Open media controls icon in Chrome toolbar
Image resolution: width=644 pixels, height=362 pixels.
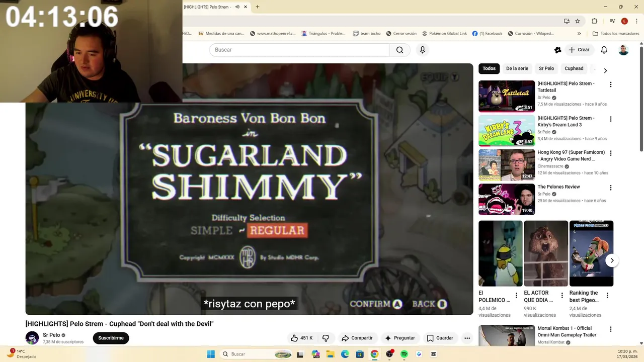point(612,21)
